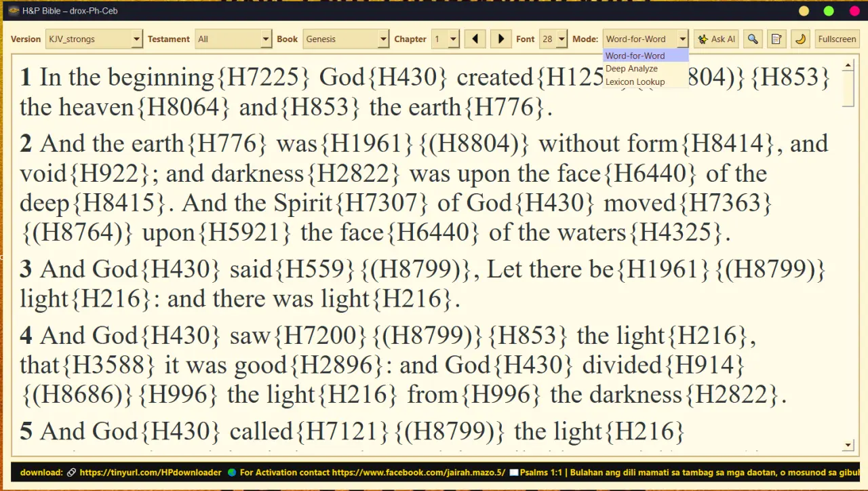
Task: Click Strong's tag {H8414} in verse 2
Action: click(728, 144)
